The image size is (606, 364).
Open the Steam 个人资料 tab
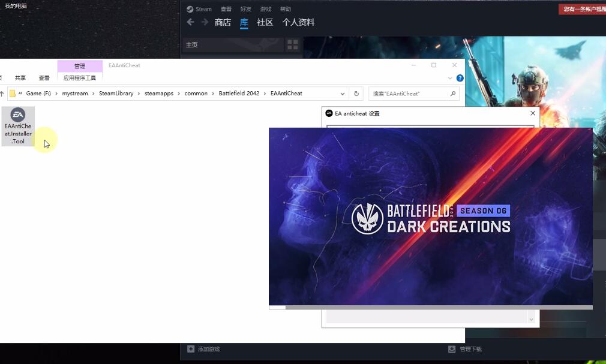(298, 22)
